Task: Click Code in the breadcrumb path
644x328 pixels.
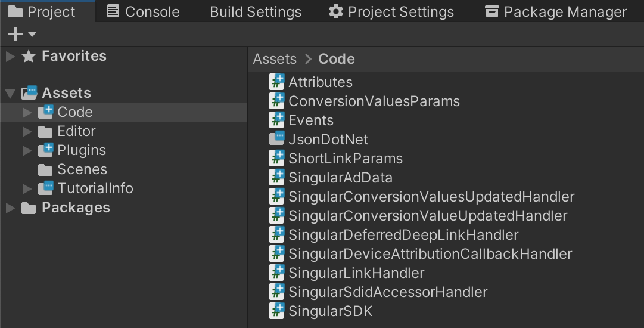Action: [337, 59]
